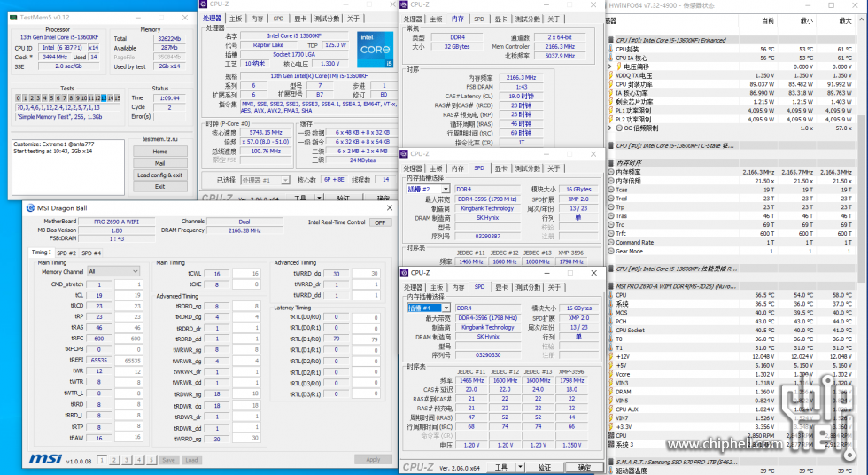Click round icon beside Command Rate sensor
868x475 pixels.
(610, 243)
